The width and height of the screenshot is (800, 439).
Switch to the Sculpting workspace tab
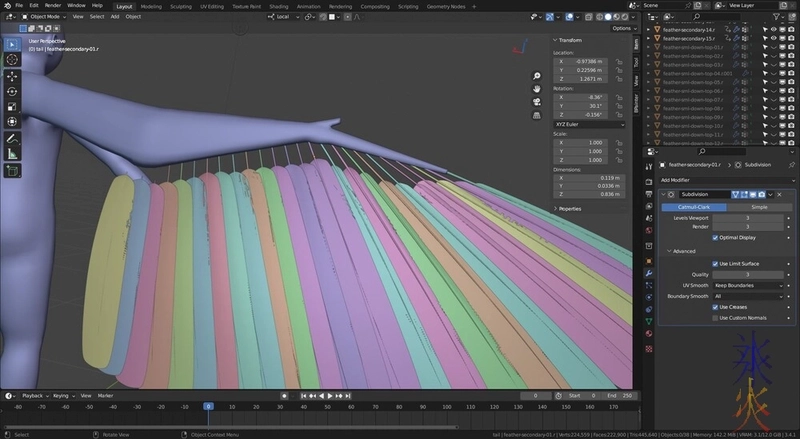[x=181, y=6]
